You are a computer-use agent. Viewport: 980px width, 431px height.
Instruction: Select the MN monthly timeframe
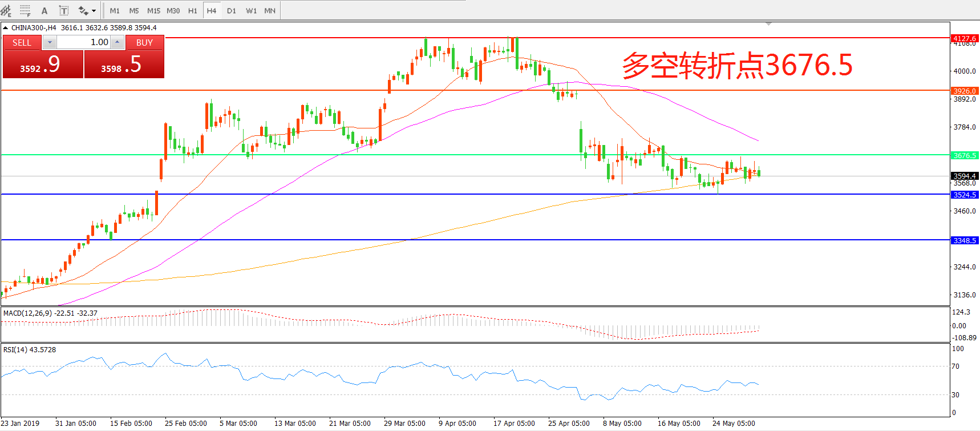pos(270,10)
